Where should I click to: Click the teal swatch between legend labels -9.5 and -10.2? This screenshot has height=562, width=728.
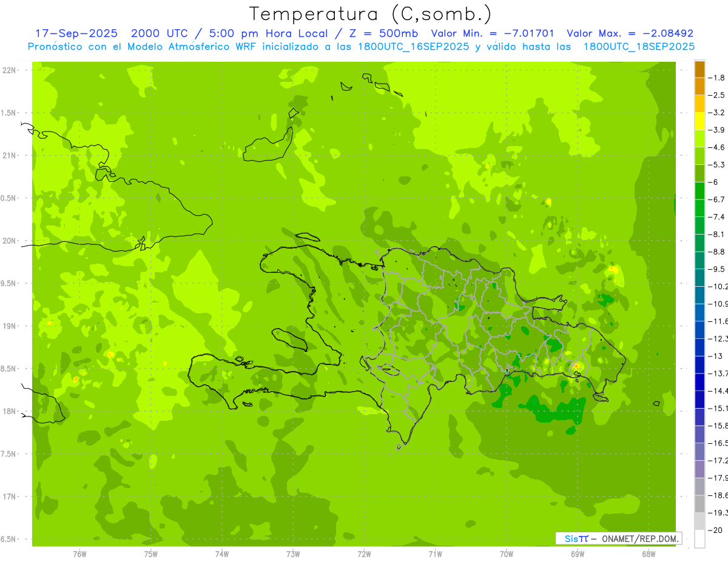coord(699,277)
